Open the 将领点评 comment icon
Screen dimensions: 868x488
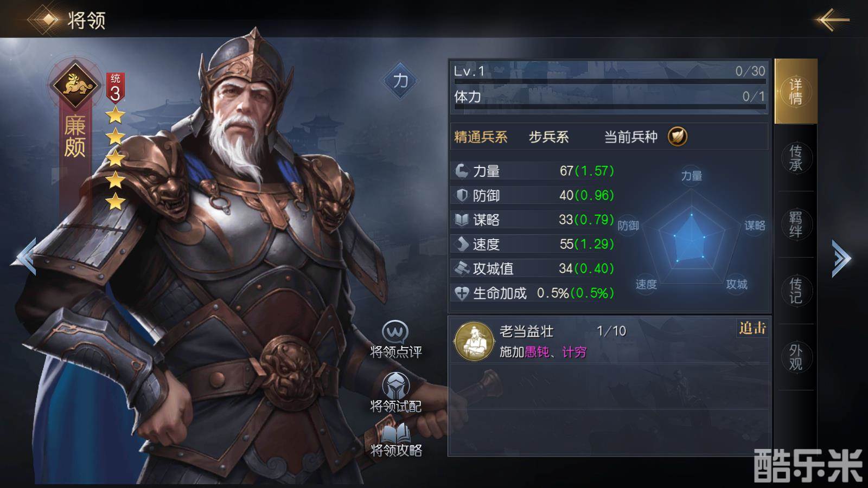(x=395, y=331)
